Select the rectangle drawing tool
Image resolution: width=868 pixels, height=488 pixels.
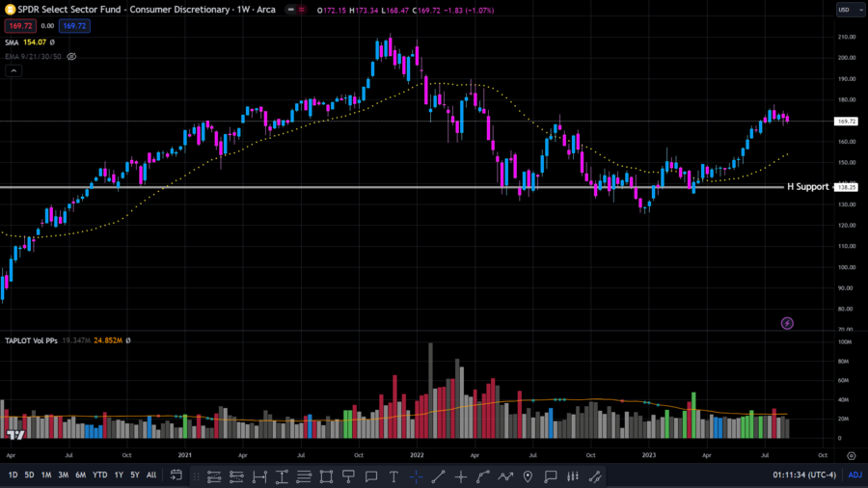[x=326, y=476]
